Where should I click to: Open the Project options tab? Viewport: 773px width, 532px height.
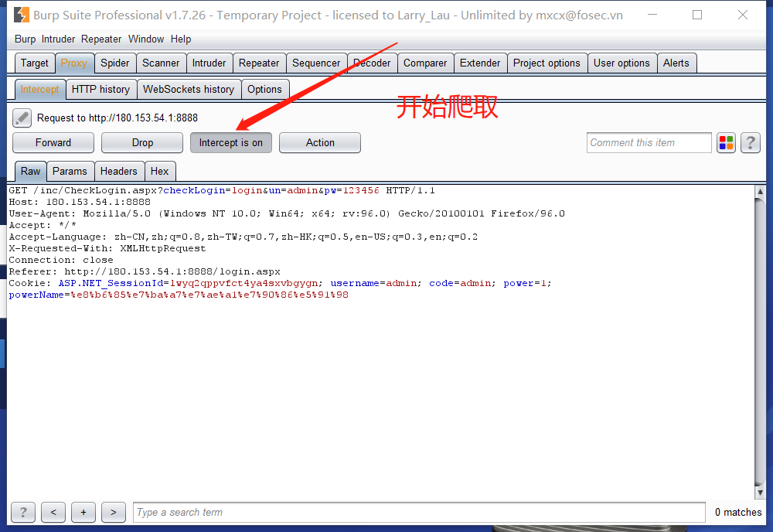(x=547, y=63)
